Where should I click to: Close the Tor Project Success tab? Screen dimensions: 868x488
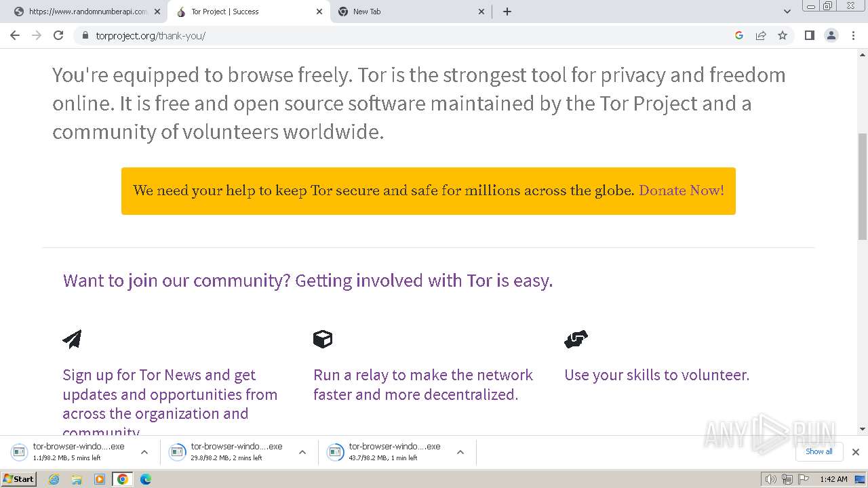tap(319, 12)
